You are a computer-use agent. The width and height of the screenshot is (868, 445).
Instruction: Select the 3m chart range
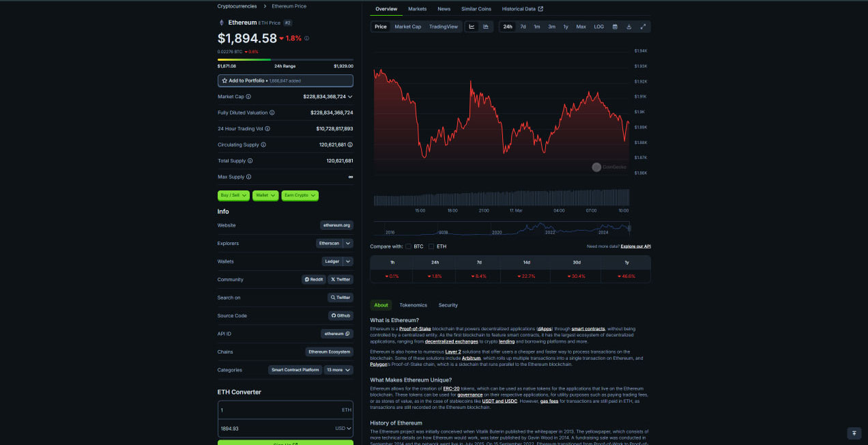click(551, 27)
